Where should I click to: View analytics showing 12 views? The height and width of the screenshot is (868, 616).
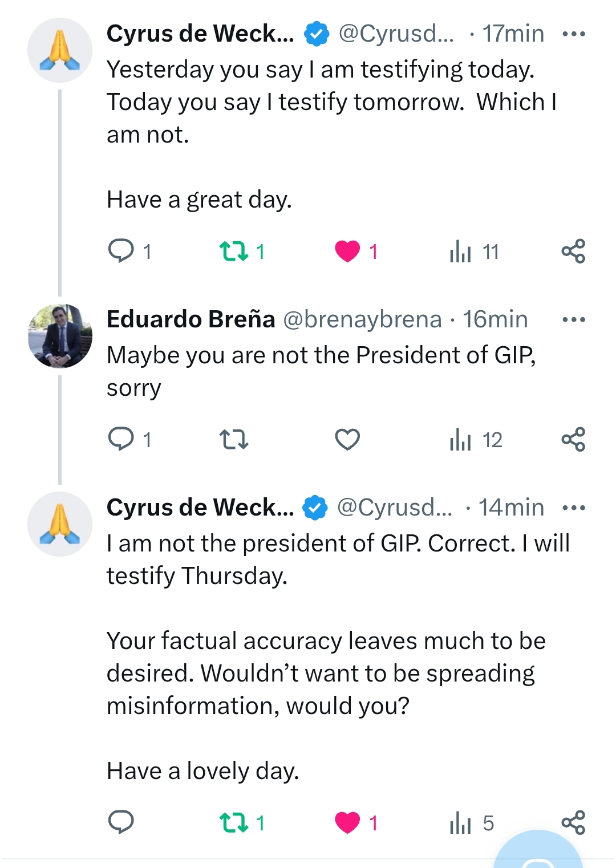(x=476, y=439)
